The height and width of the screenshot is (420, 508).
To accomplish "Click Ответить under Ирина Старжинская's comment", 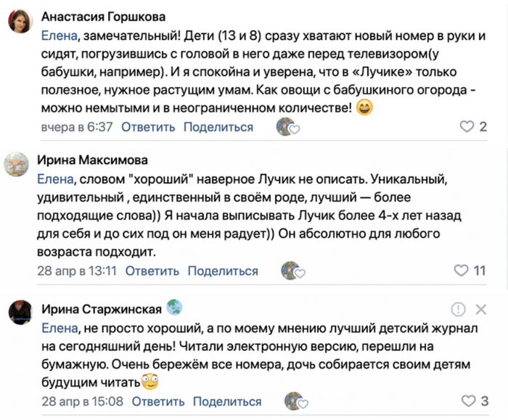I will click(x=157, y=401).
